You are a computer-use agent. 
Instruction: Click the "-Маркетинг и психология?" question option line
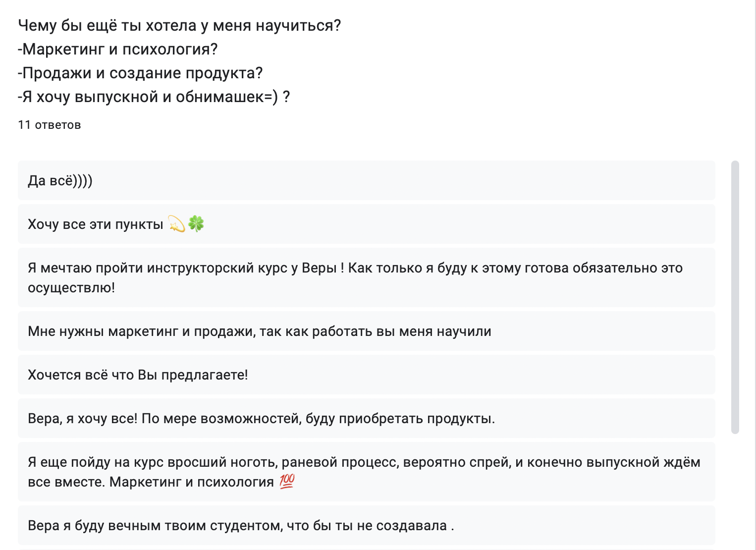coord(118,50)
